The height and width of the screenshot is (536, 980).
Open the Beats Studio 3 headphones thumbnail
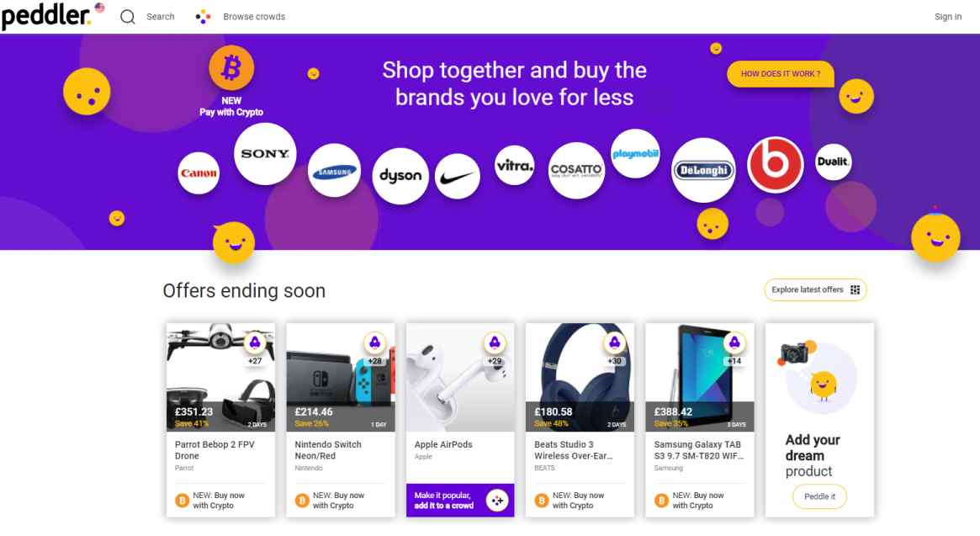(580, 377)
